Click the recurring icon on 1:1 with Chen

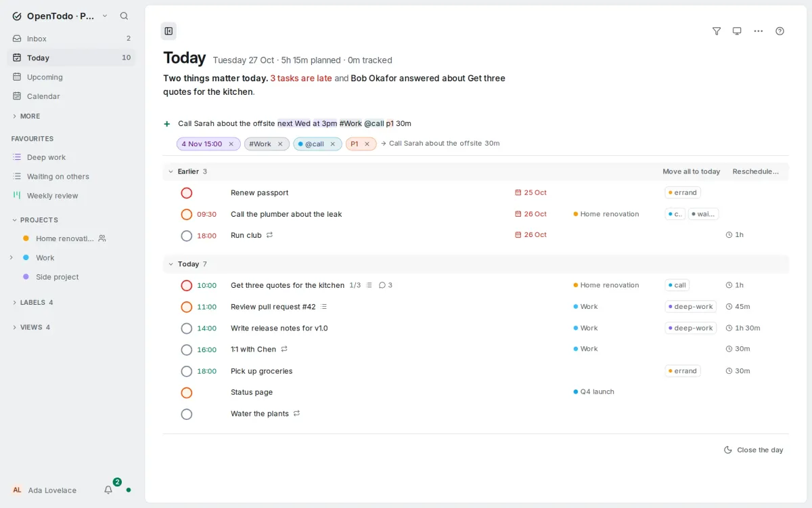(284, 349)
